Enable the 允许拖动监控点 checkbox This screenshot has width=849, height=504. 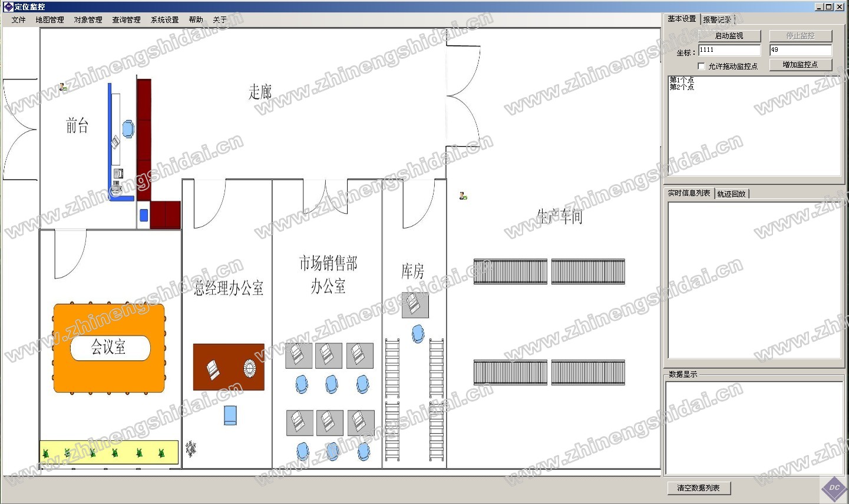tap(701, 66)
